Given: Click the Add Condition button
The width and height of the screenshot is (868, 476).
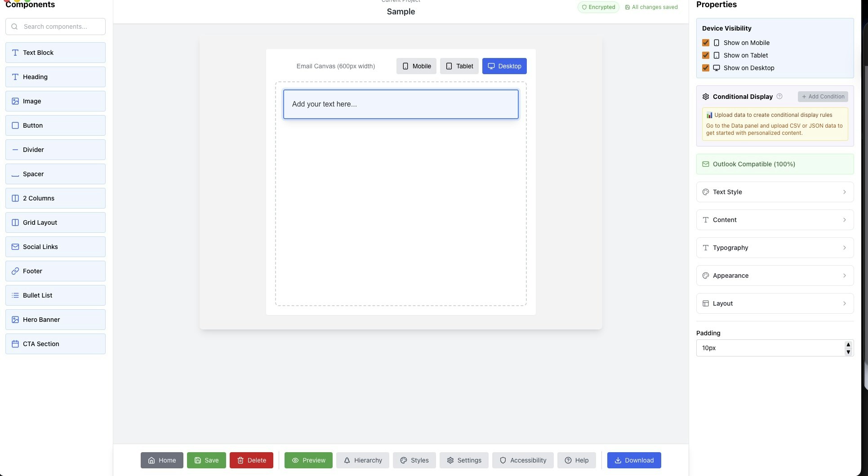Looking at the screenshot, I should 823,96.
